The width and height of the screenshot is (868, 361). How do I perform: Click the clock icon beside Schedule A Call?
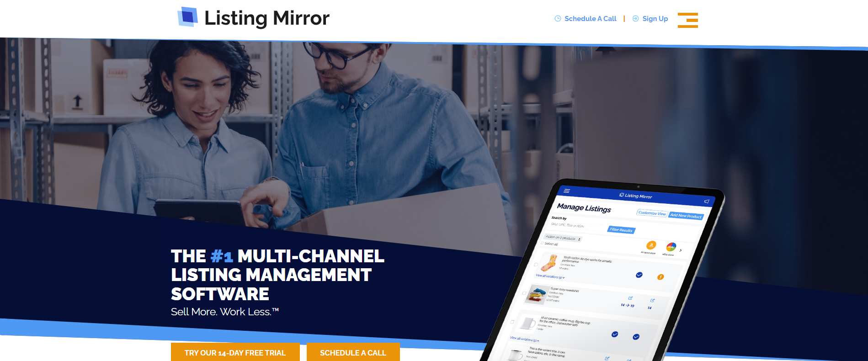pos(558,19)
